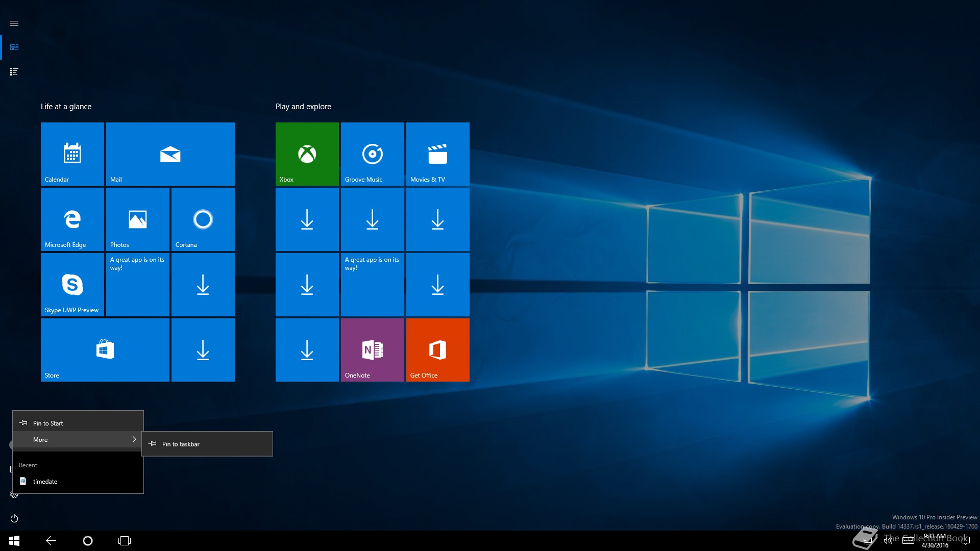
Task: Open the Calendar tile
Action: click(72, 154)
